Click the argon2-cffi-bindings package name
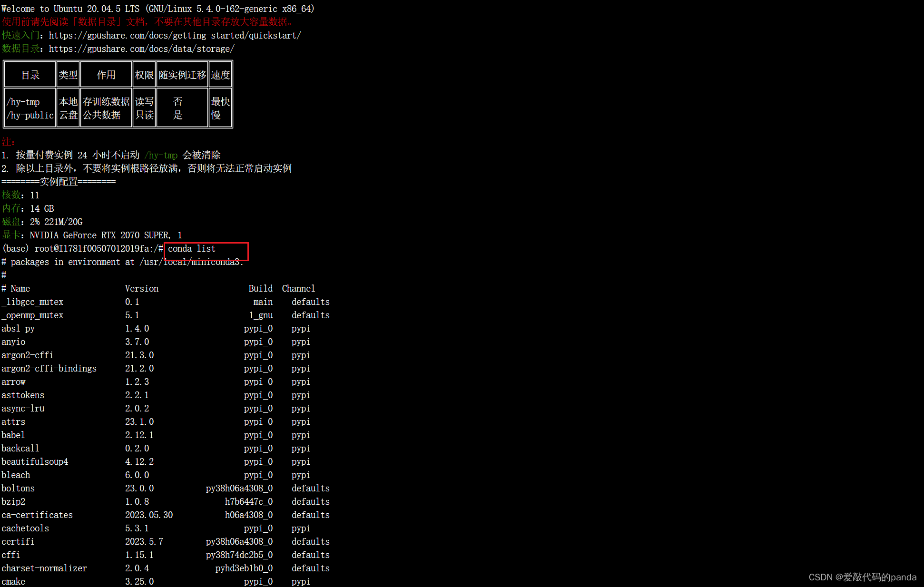 49,369
